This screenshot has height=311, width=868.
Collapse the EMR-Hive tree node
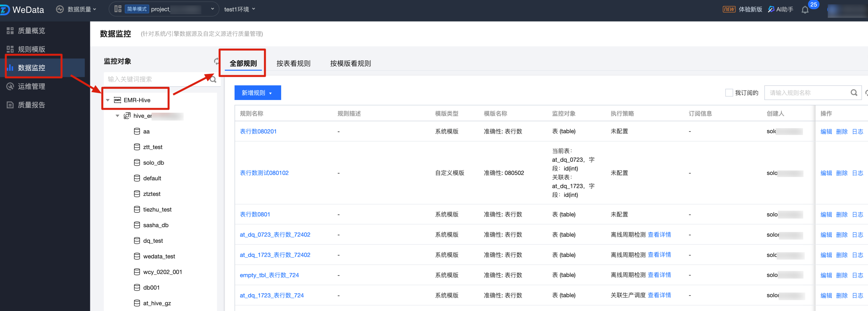click(108, 100)
